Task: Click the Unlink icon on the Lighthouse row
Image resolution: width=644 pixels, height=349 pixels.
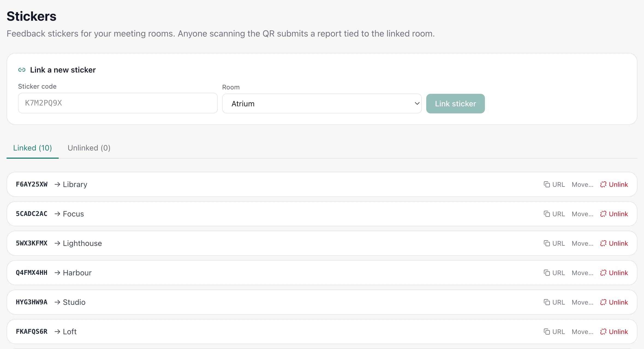Action: [603, 243]
